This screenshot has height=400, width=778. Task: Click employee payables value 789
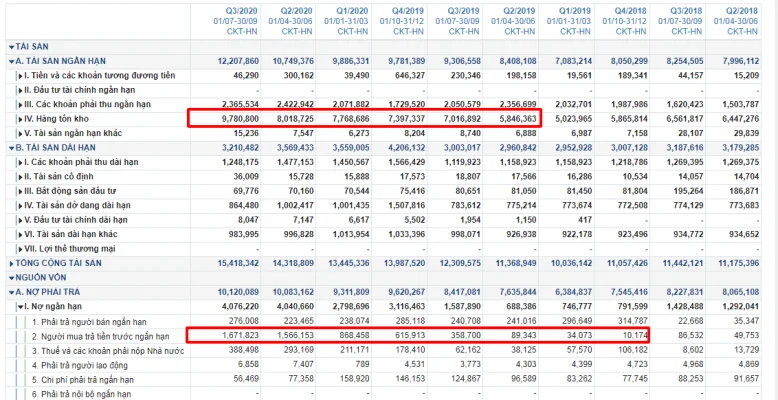click(361, 365)
